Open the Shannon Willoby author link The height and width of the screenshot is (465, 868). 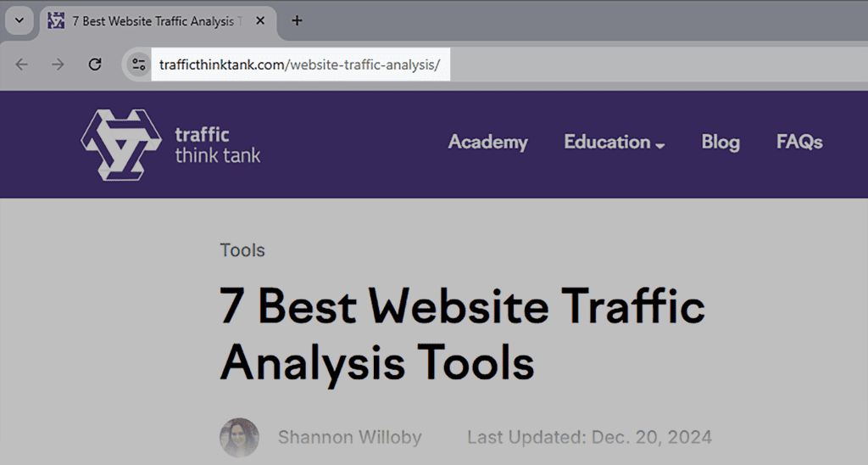[x=349, y=438]
